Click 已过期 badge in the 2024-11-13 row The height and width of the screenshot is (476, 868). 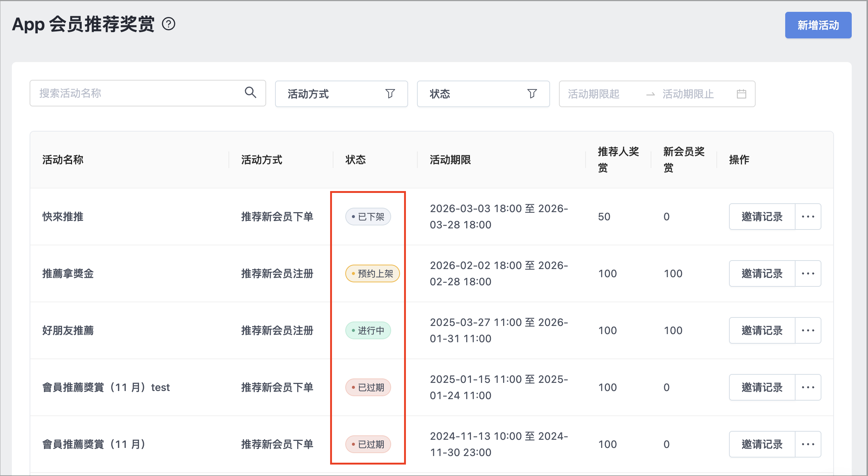[368, 444]
